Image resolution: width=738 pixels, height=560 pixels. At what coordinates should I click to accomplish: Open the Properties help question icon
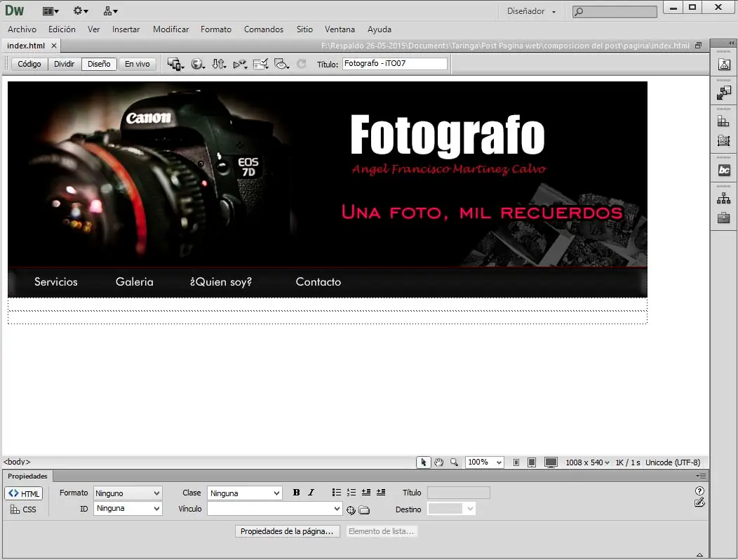pyautogui.click(x=699, y=491)
